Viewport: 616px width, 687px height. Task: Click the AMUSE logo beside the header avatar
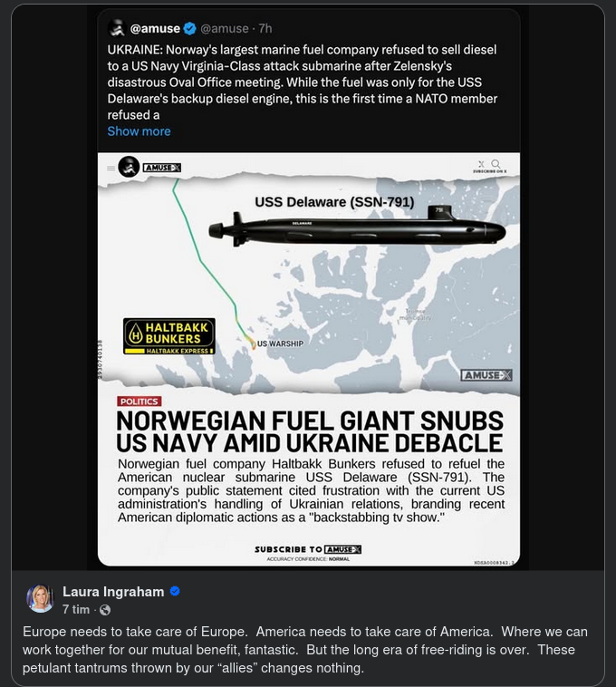162,167
